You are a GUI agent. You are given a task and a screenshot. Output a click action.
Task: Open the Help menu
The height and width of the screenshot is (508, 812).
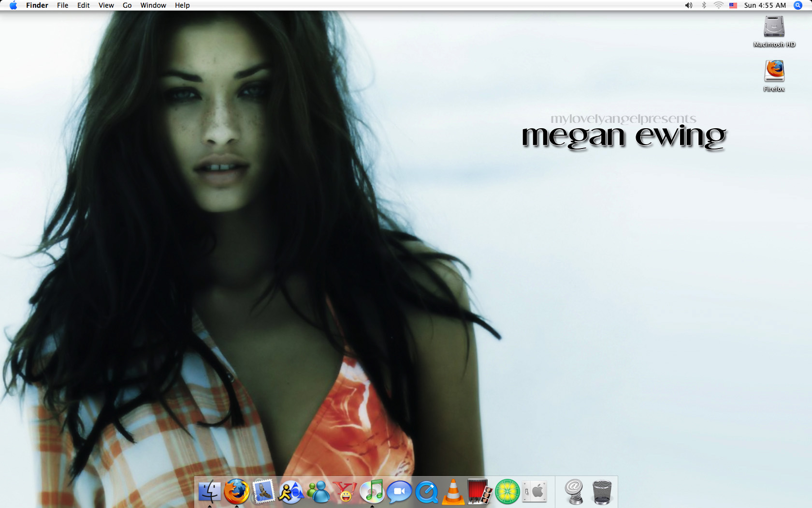(x=182, y=5)
